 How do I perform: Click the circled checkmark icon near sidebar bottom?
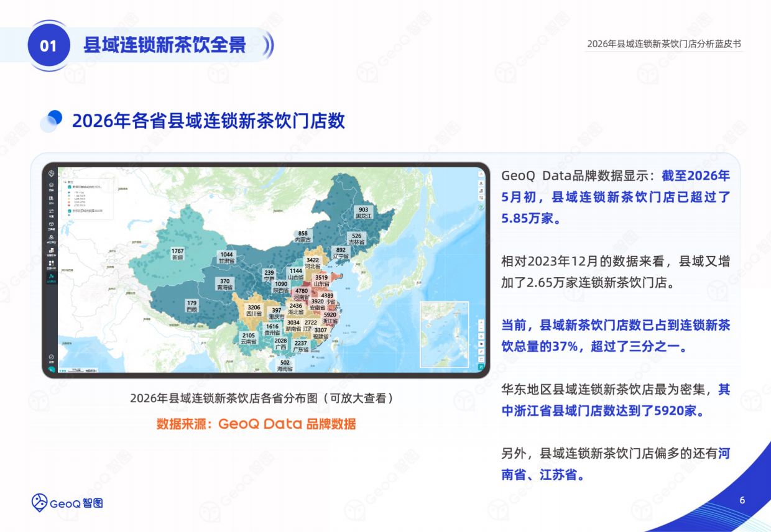(x=52, y=357)
